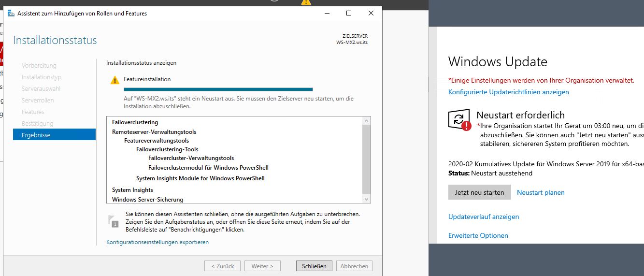Viewport: 644px width, 276px height.
Task: Select Failoverclustermodul für Windows PowerShell entry
Action: pyautogui.click(x=208, y=168)
